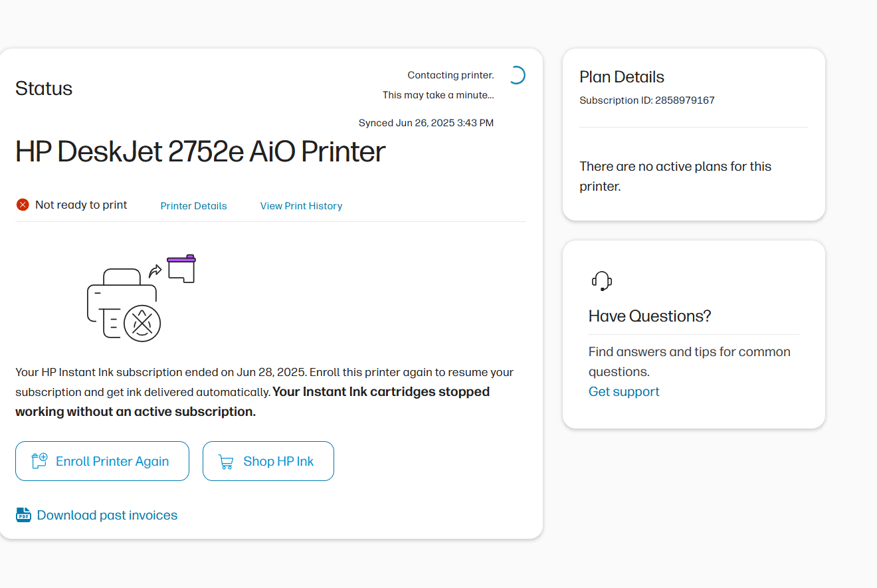Screen dimensions: 877x588
Task: Follow the Get support link
Action: tap(624, 391)
